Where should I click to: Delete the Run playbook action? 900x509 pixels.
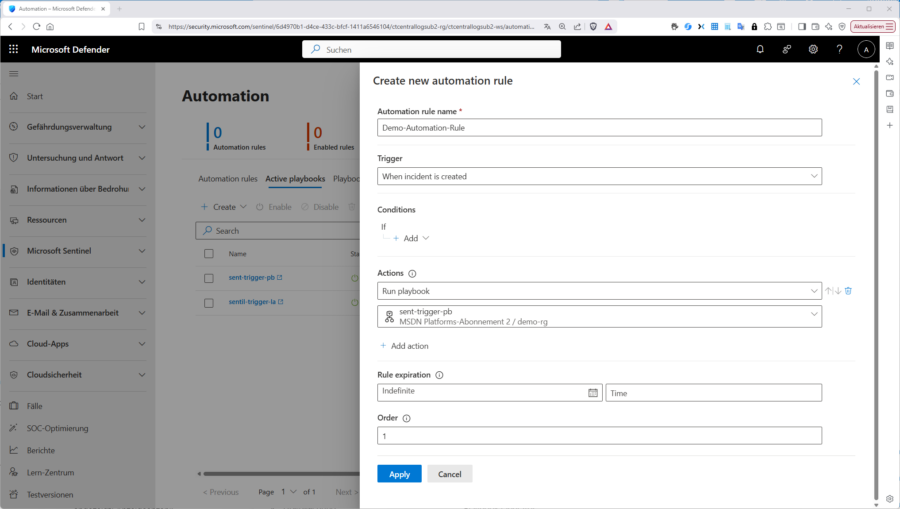pyautogui.click(x=848, y=291)
